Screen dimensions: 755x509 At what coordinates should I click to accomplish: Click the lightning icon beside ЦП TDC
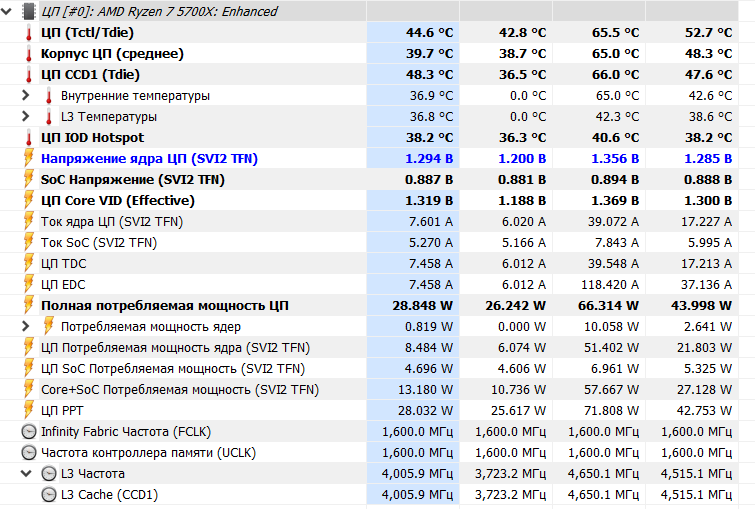tap(28, 263)
